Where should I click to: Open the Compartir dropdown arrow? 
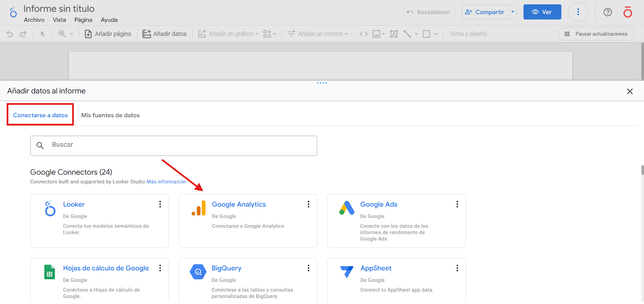coord(513,12)
